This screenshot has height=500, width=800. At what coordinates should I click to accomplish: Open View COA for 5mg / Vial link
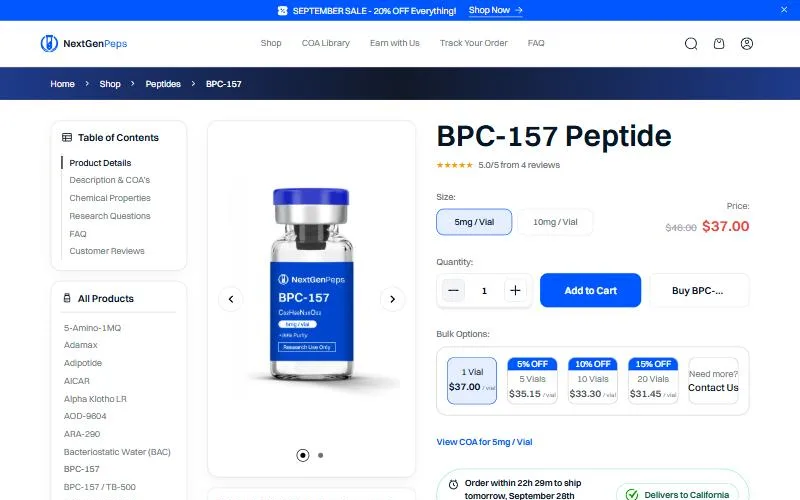(x=484, y=442)
